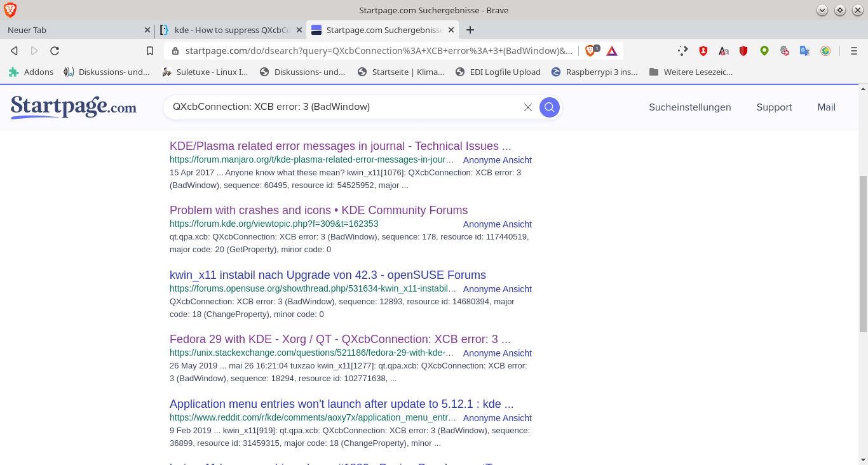This screenshot has width=868, height=465.
Task: Anonyme Ansicht for reddit.com result
Action: pos(498,418)
